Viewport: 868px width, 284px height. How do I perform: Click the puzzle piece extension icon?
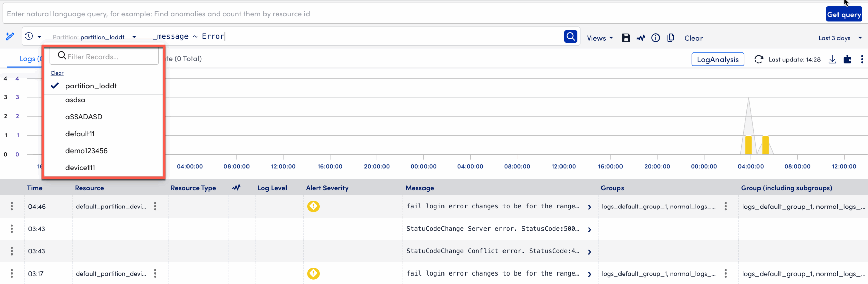(x=847, y=59)
